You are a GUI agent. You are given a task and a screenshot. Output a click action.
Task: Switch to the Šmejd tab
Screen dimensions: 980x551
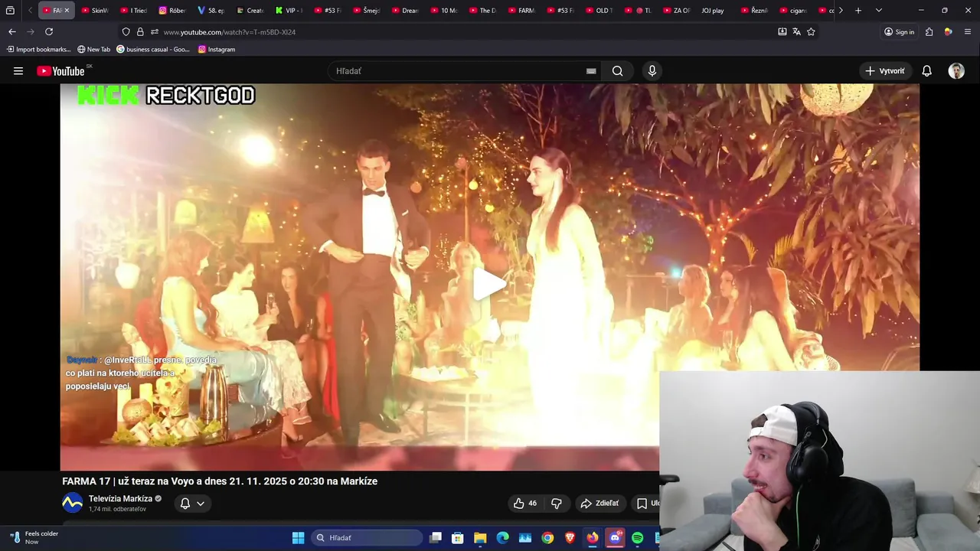pyautogui.click(x=367, y=11)
